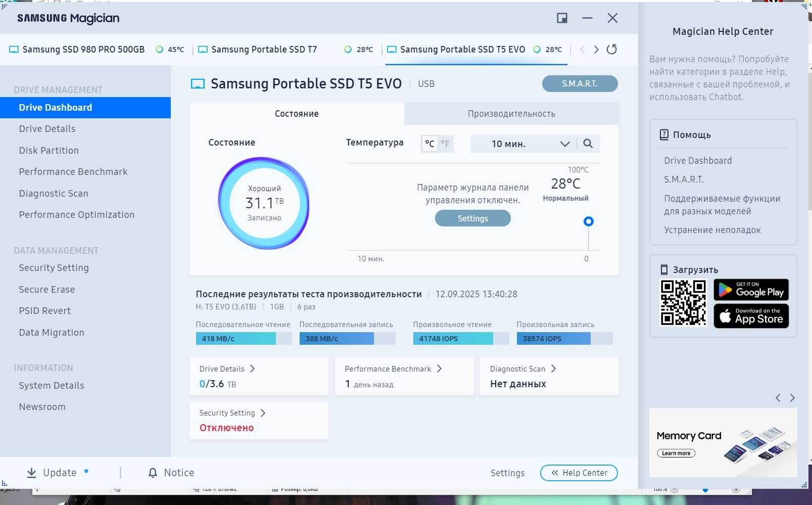
Task: Open Поддерживаемые функции help link
Action: pyautogui.click(x=722, y=205)
